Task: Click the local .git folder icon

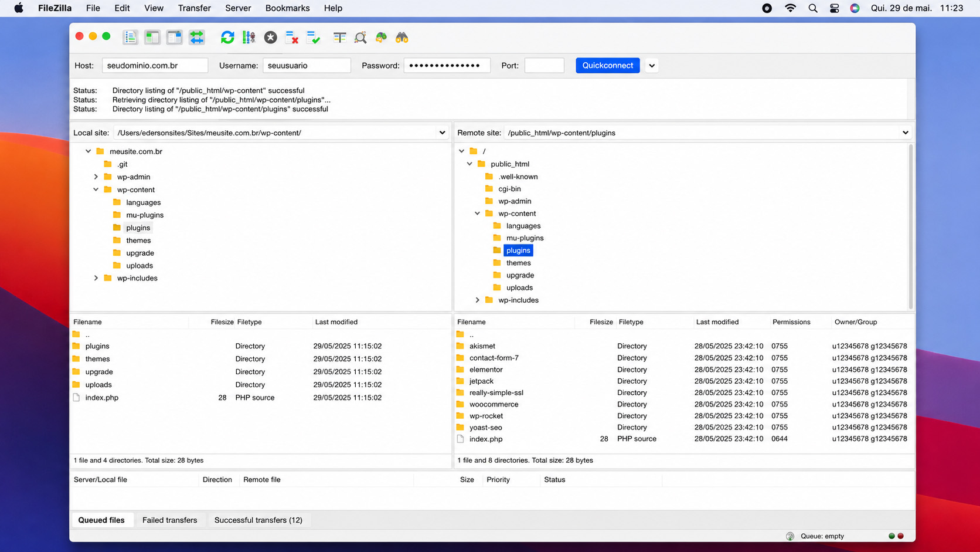Action: [108, 164]
